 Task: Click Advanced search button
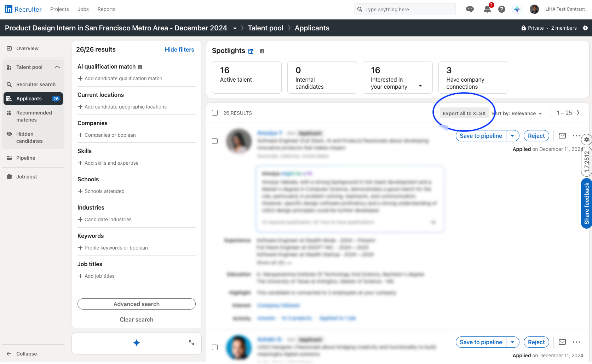click(x=137, y=304)
